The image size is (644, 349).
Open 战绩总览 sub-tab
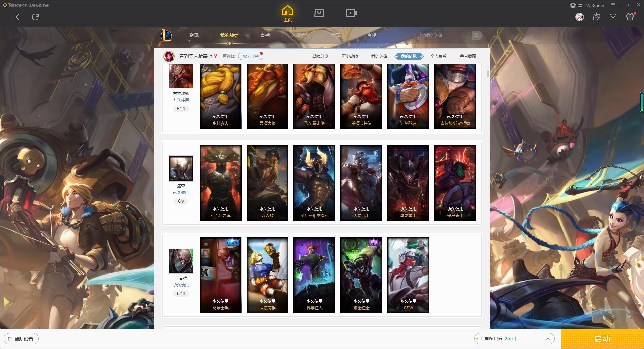click(320, 56)
